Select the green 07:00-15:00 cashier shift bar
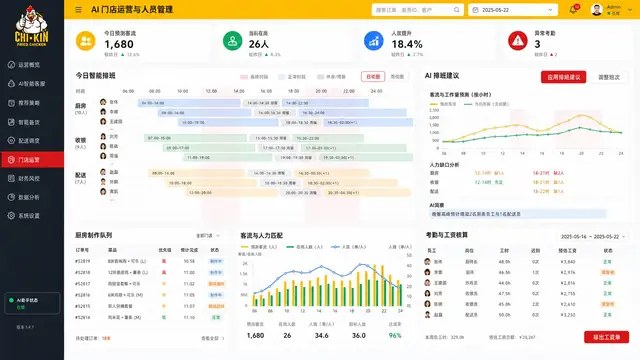Image resolution: width=640 pixels, height=360 pixels. (195, 138)
